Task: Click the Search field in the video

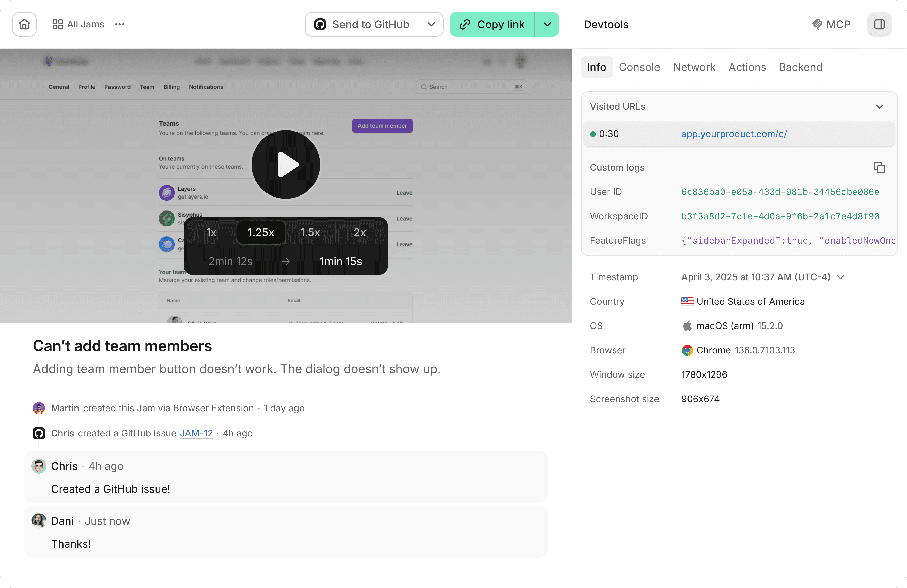Action: coord(472,87)
